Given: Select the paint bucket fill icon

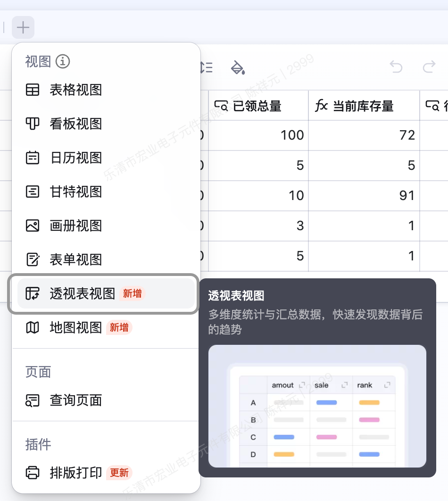Looking at the screenshot, I should point(238,67).
